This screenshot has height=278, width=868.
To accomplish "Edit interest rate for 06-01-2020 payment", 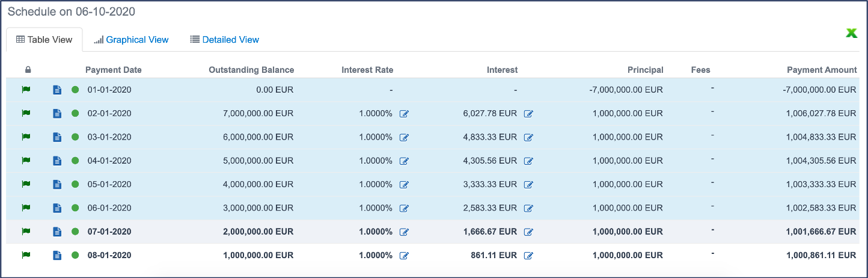I will tap(404, 208).
